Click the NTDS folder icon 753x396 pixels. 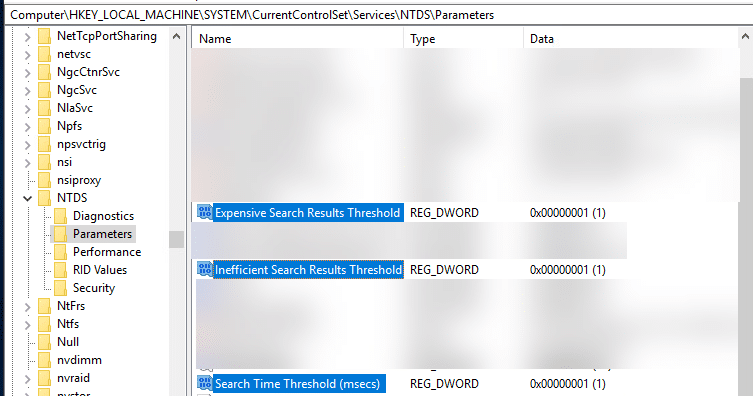[x=44, y=198]
